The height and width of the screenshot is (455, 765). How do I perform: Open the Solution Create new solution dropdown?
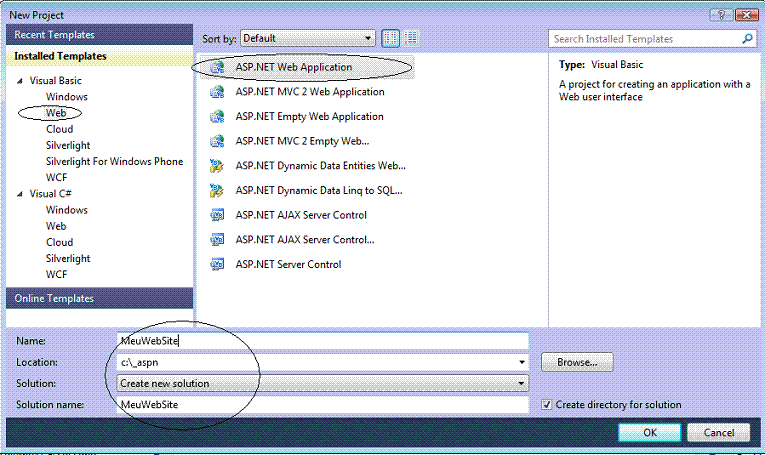[x=322, y=383]
